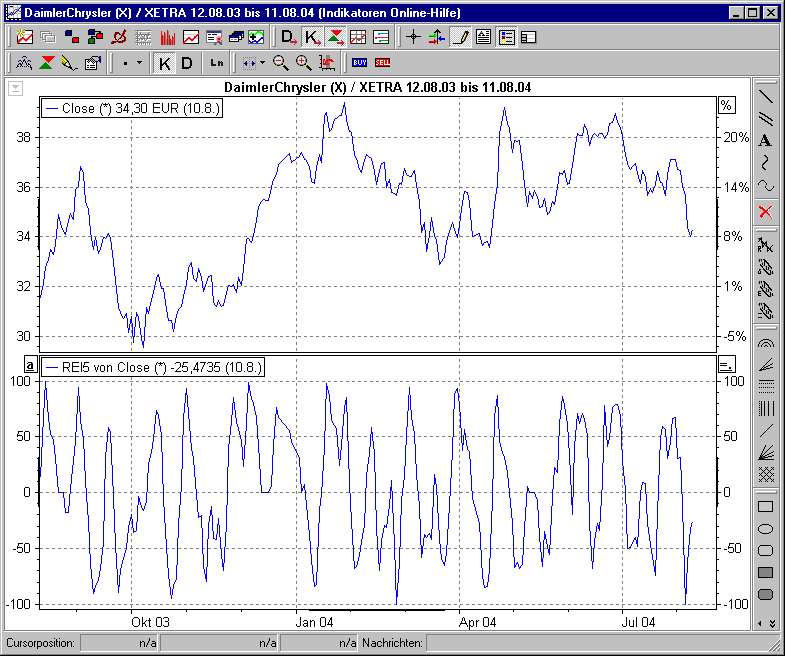Toggle percent scale button on price chart
Viewport: 785px width, 656px height.
click(x=726, y=105)
